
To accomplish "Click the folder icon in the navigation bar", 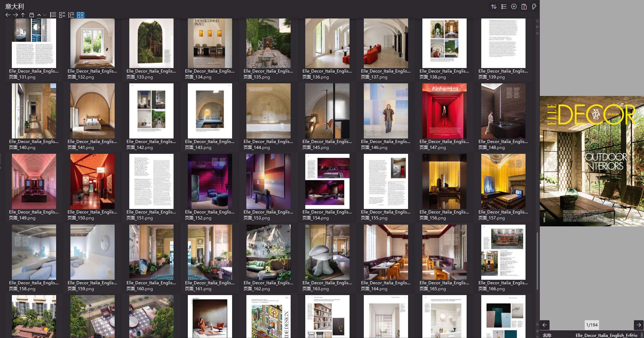I will [x=31, y=15].
